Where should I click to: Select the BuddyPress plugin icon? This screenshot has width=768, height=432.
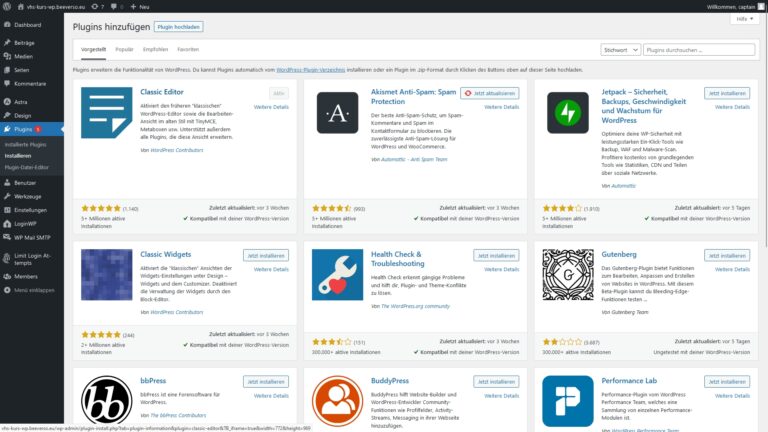click(x=337, y=400)
